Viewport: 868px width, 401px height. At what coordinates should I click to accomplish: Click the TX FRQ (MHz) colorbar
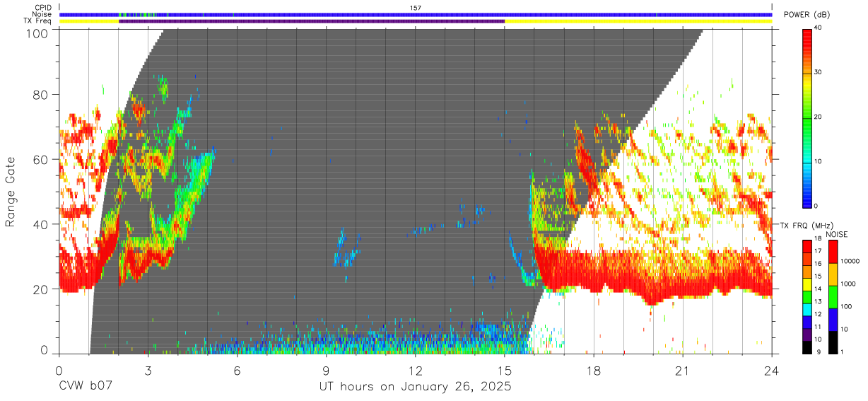(807, 296)
